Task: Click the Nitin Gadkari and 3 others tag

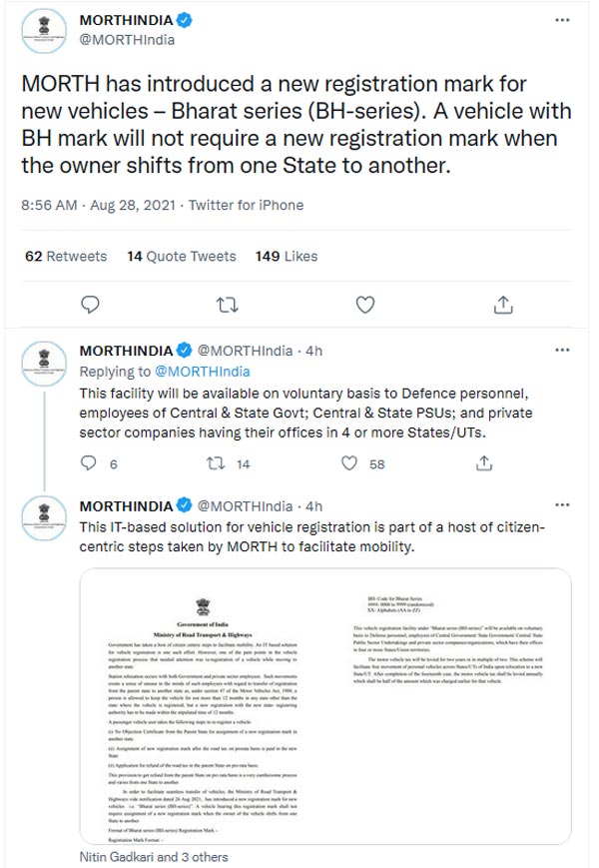Action: [x=154, y=857]
